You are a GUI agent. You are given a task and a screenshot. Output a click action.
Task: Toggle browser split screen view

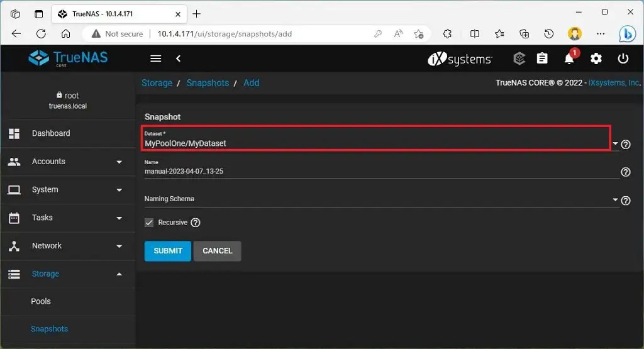474,34
